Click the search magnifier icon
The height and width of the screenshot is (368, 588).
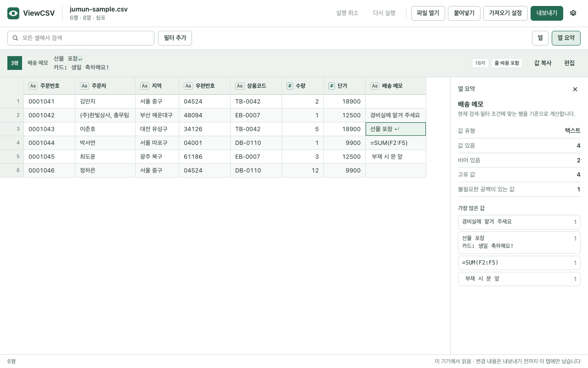tap(16, 38)
